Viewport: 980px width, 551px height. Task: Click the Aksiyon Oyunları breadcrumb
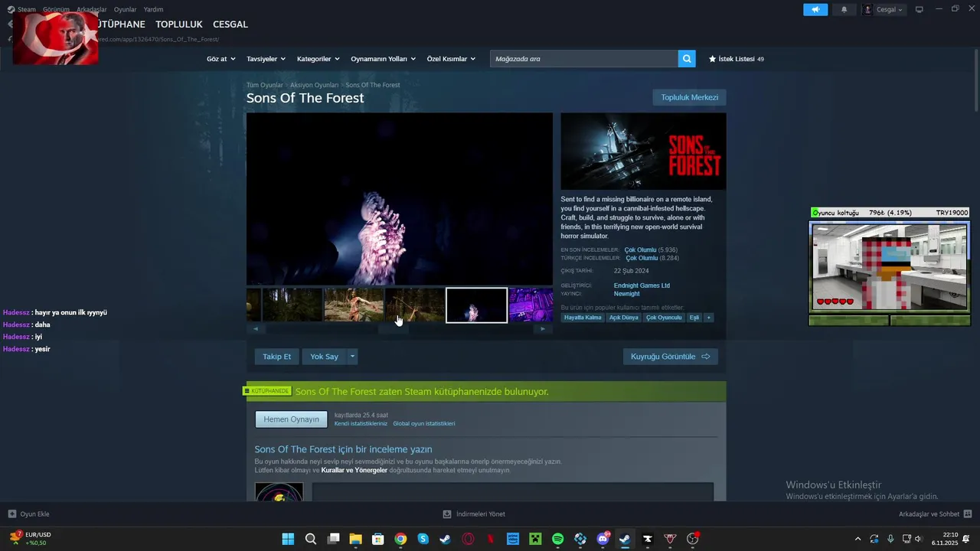pos(314,85)
